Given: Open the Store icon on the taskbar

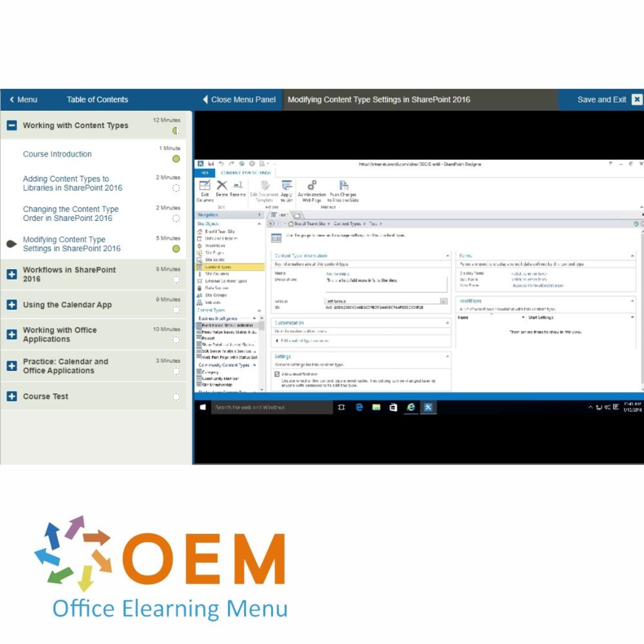Looking at the screenshot, I should (x=393, y=407).
